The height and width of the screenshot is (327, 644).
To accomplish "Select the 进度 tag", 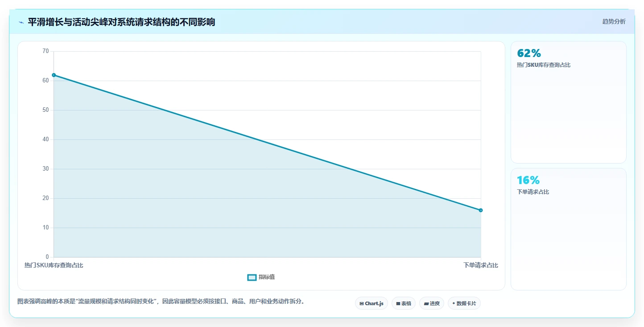I will click(x=432, y=303).
